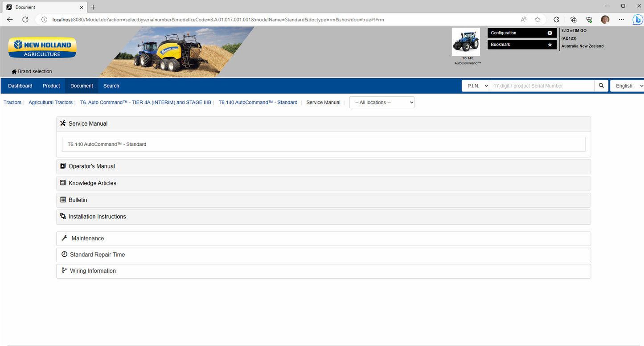Image resolution: width=644 pixels, height=346 pixels.
Task: Click the New Holland Agriculture logo
Action: click(42, 48)
